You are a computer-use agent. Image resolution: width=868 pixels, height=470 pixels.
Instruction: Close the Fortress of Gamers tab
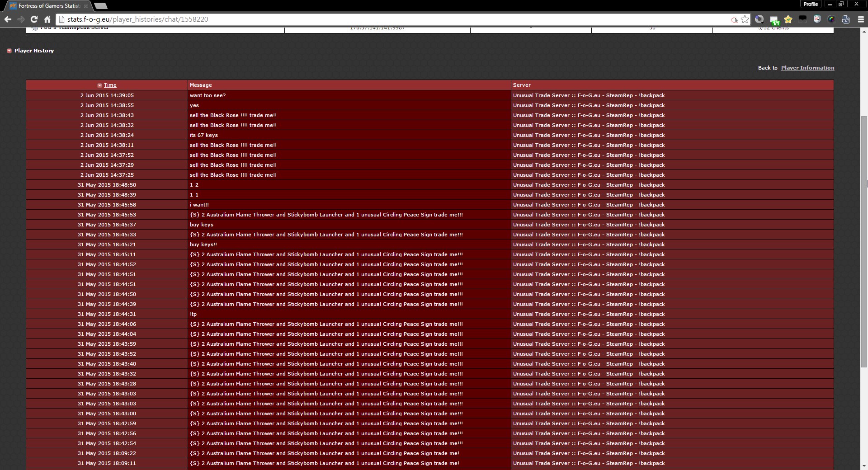pos(86,6)
